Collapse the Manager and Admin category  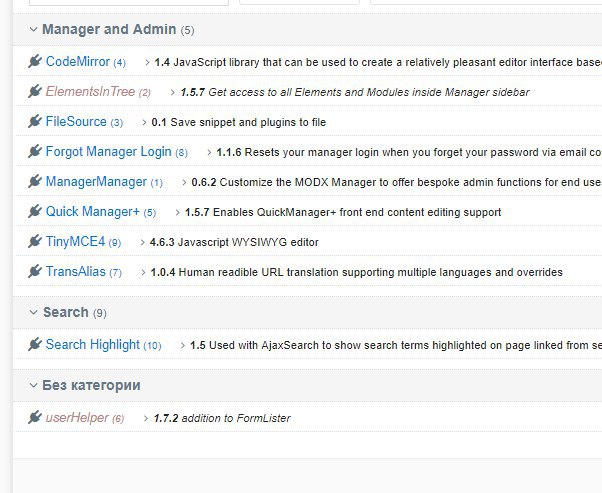click(34, 30)
